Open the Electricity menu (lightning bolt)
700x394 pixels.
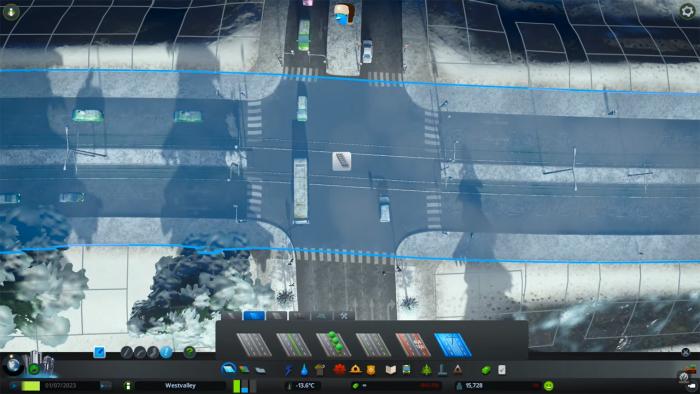(289, 369)
